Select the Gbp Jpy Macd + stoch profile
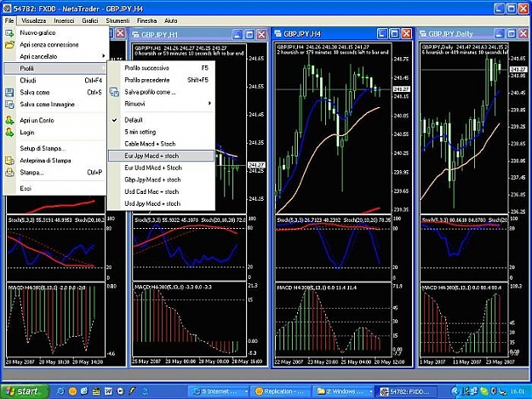Screen dimensions: 532x399 tap(161, 180)
